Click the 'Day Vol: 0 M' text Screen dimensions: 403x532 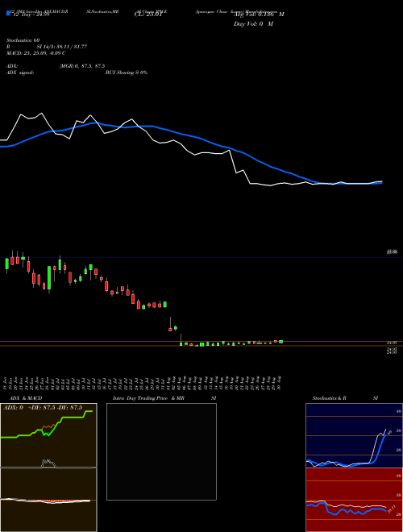[253, 24]
